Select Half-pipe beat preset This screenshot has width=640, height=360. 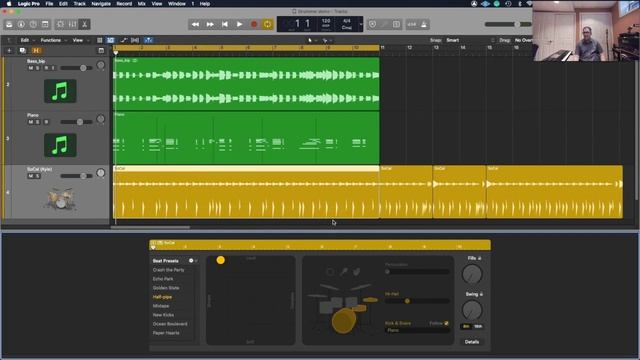pyautogui.click(x=162, y=297)
